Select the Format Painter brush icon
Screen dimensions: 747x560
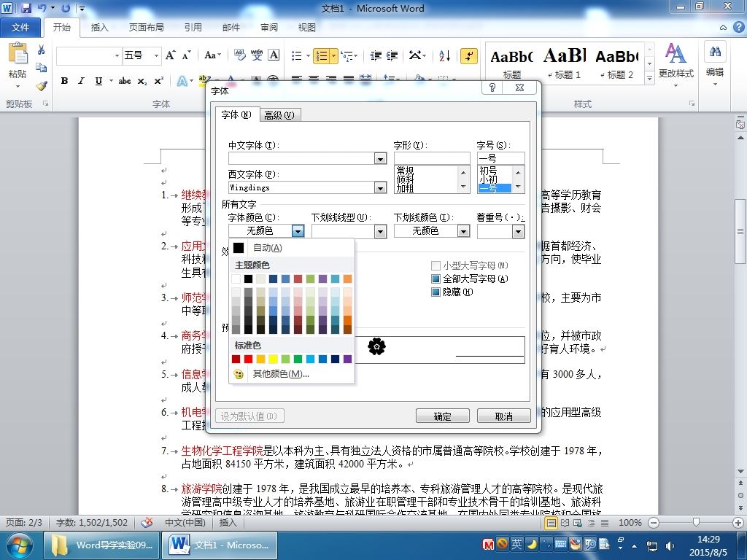point(42,86)
